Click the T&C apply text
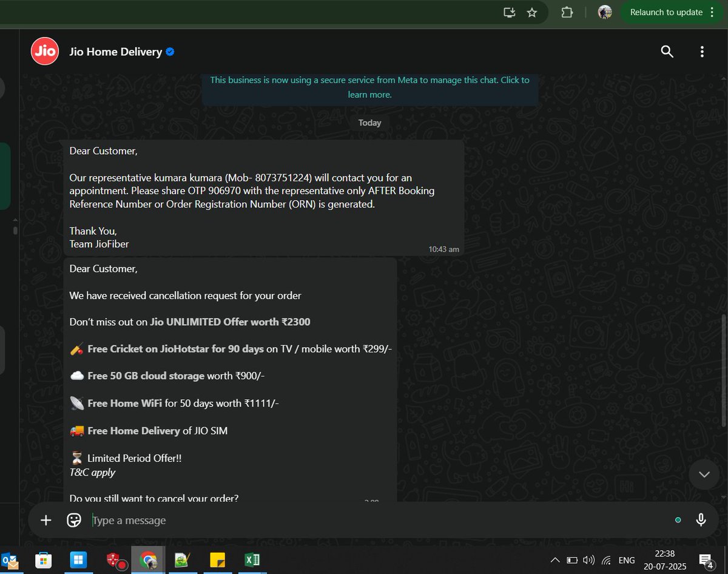The image size is (728, 574). pos(92,472)
